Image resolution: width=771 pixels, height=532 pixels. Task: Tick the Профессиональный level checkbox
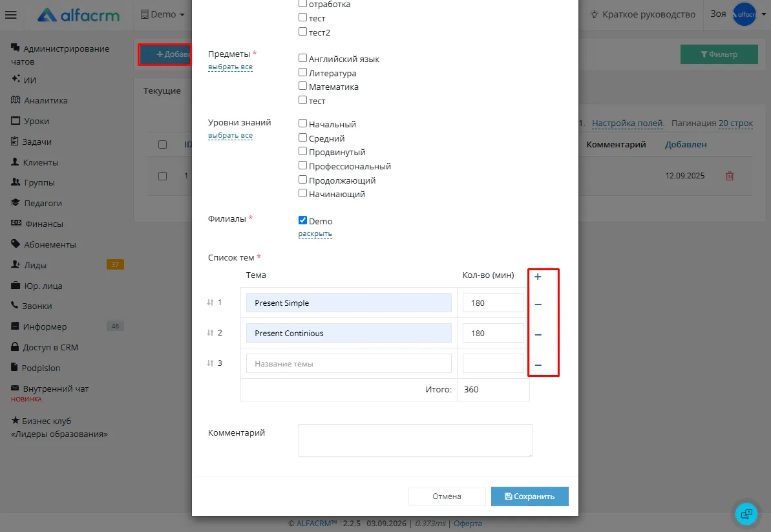[303, 165]
